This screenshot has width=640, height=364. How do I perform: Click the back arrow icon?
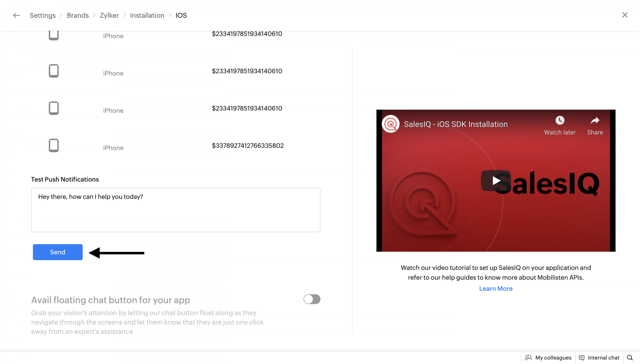(17, 15)
